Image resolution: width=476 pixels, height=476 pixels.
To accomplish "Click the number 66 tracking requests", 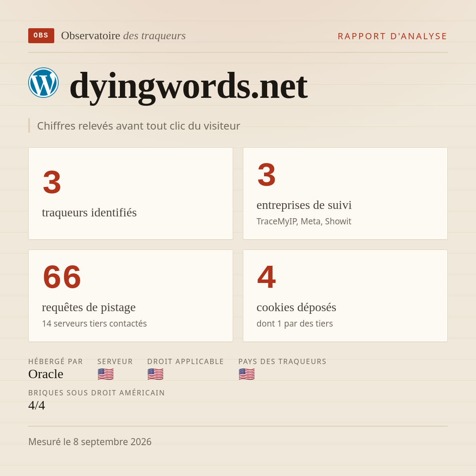I will 62,277.
